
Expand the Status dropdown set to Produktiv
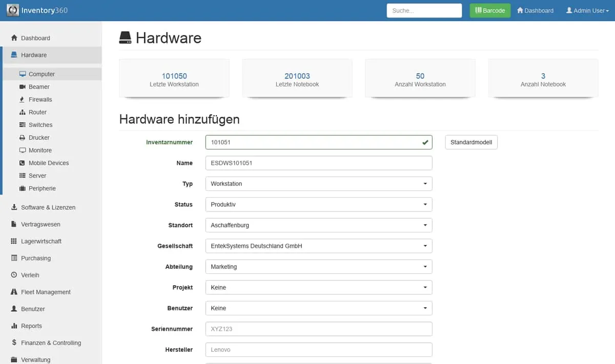318,204
